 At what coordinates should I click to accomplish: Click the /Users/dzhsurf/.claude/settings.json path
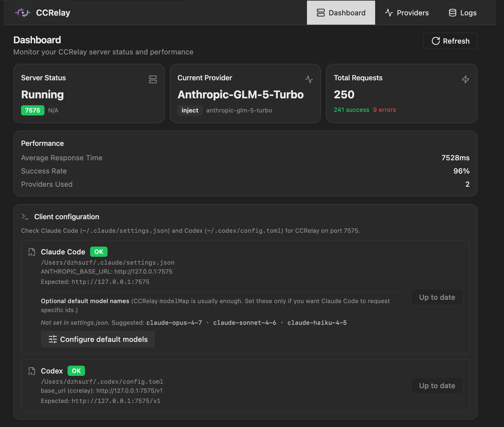108,263
